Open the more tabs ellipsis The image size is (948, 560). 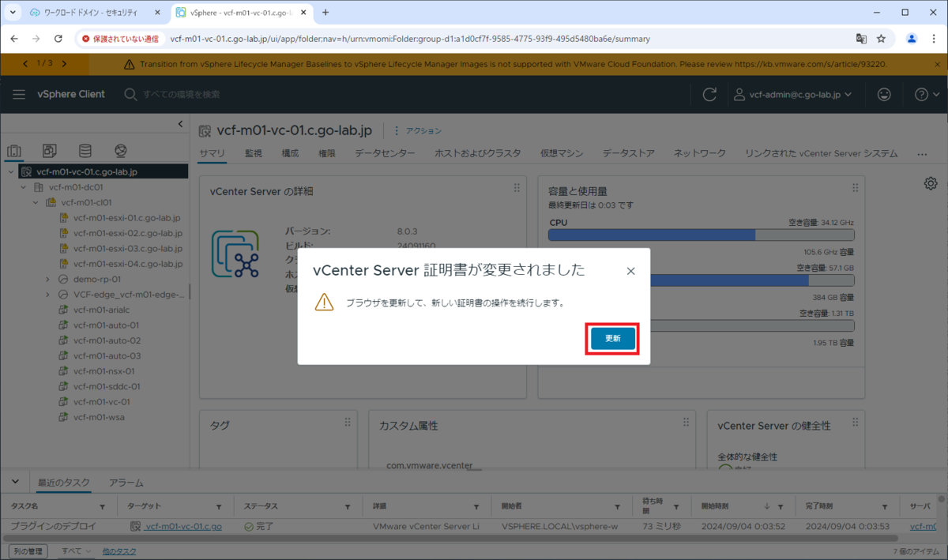922,154
